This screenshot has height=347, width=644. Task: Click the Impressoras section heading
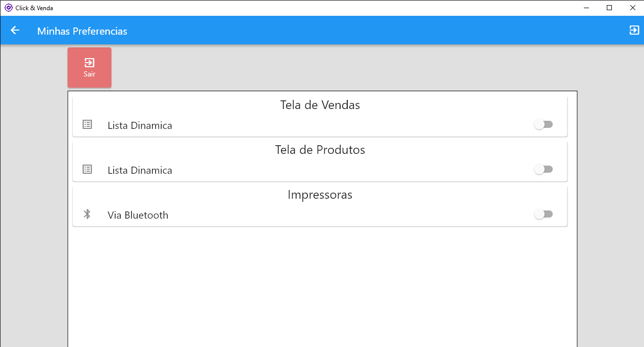(x=320, y=195)
